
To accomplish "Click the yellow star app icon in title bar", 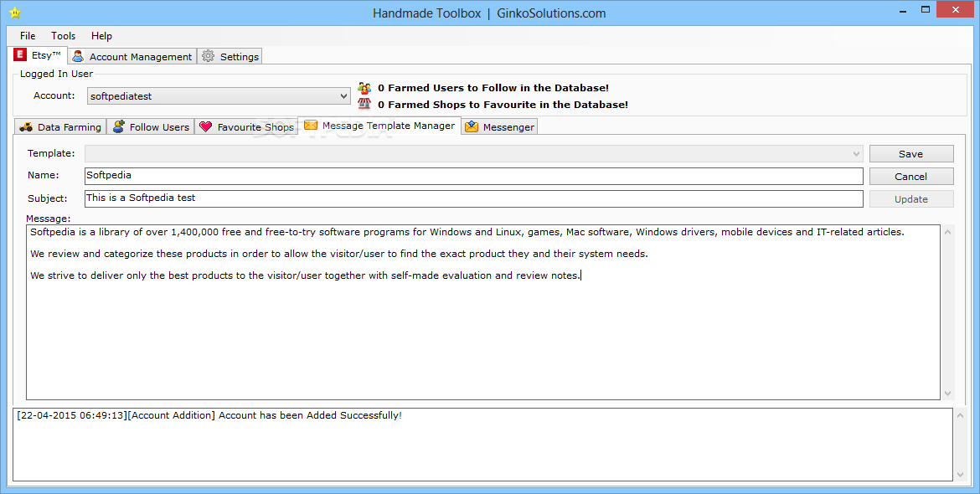I will coord(15,13).
